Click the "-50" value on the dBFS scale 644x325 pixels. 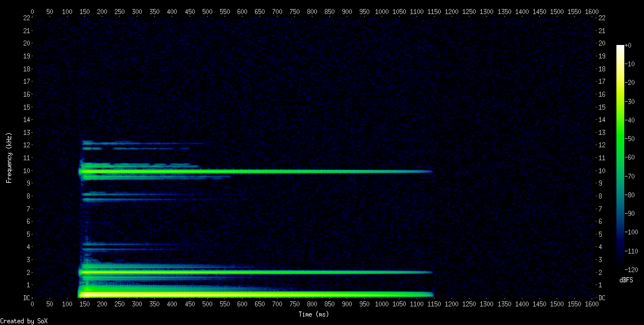click(629, 139)
